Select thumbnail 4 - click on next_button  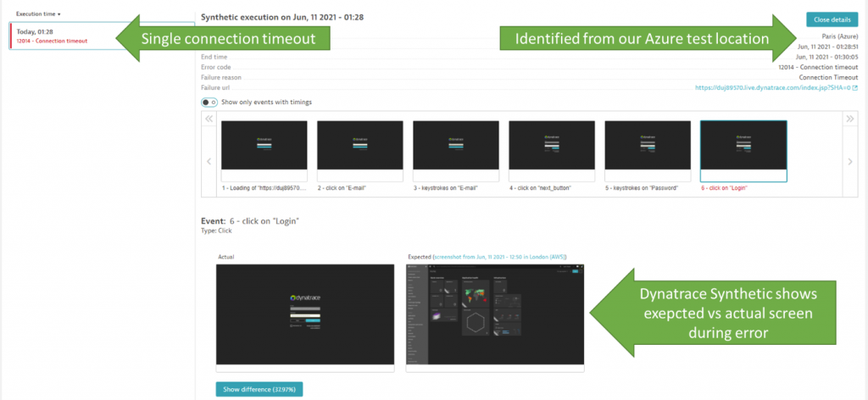pyautogui.click(x=552, y=152)
